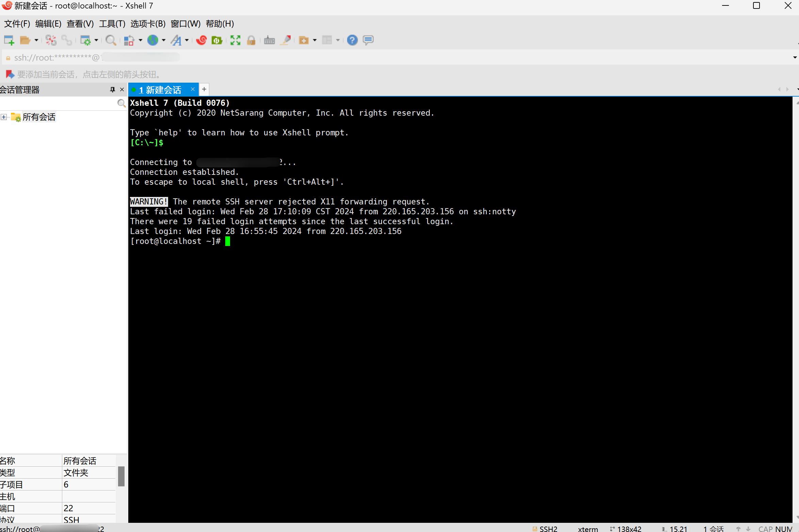Click the tab scroll-right arrow
The image size is (799, 532).
(x=787, y=89)
